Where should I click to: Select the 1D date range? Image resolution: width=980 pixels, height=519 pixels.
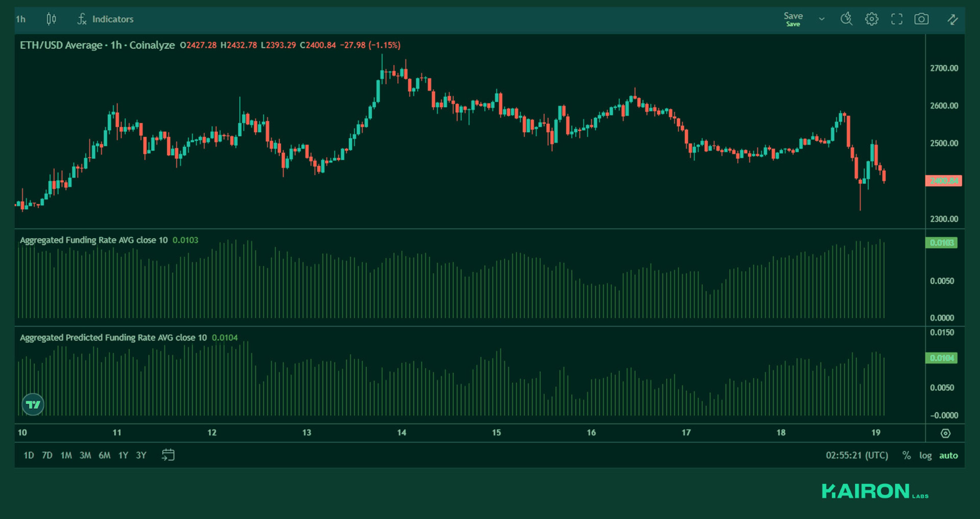(29, 455)
